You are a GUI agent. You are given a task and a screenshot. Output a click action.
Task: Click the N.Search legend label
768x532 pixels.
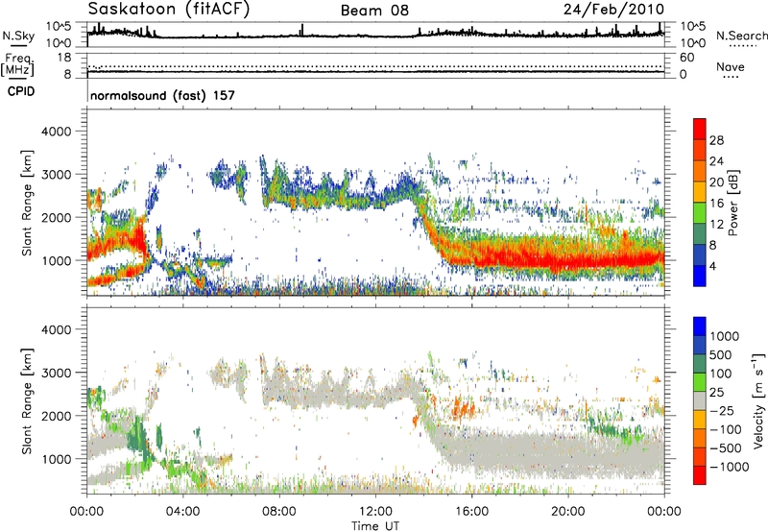tap(741, 36)
